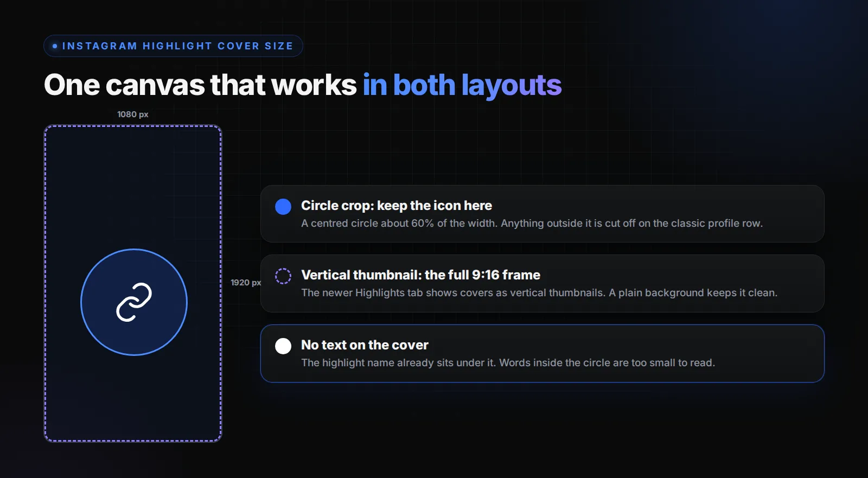Screen dimensions: 868x478
Task: Click description about newer Highlights tab
Action: (539, 293)
